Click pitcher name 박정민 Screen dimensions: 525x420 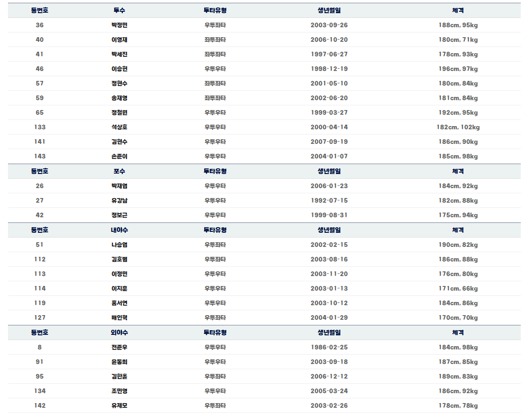pyautogui.click(x=119, y=25)
